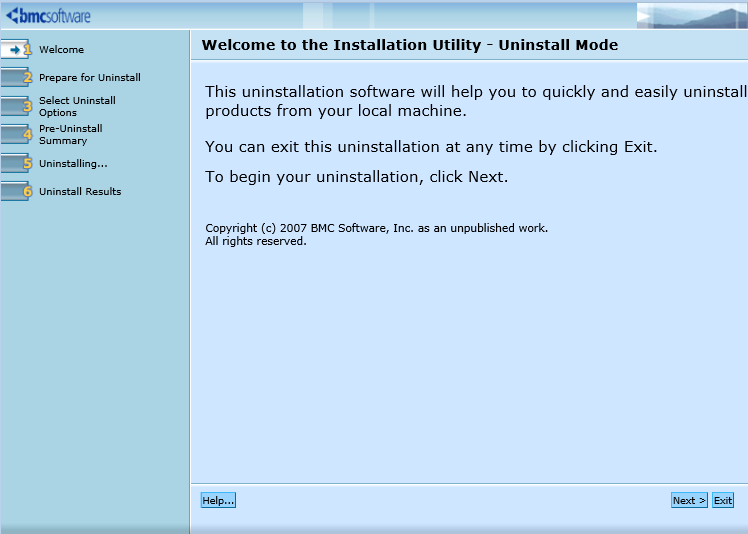Click the Installation Utility Uninstall Mode heading
The image size is (748, 534).
[x=410, y=45]
